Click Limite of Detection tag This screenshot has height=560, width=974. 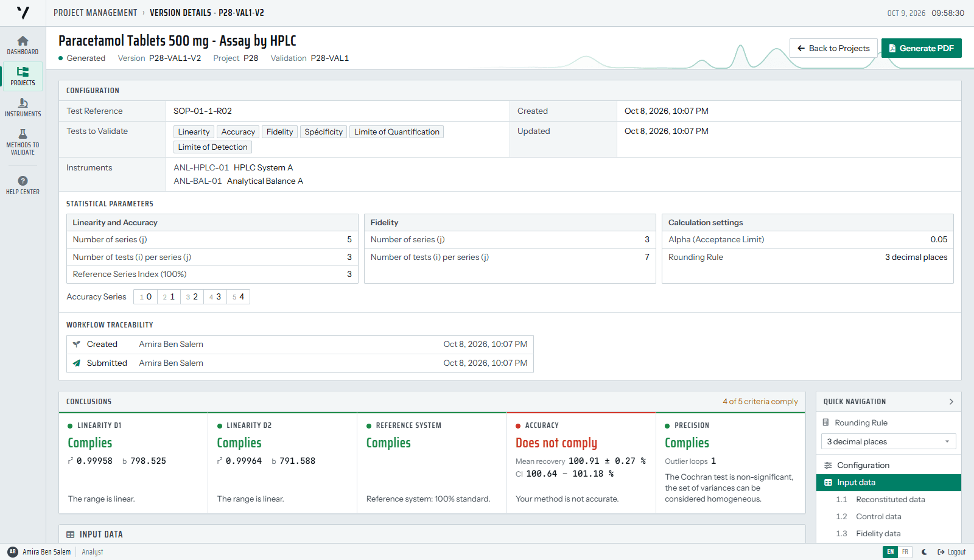[x=212, y=147]
